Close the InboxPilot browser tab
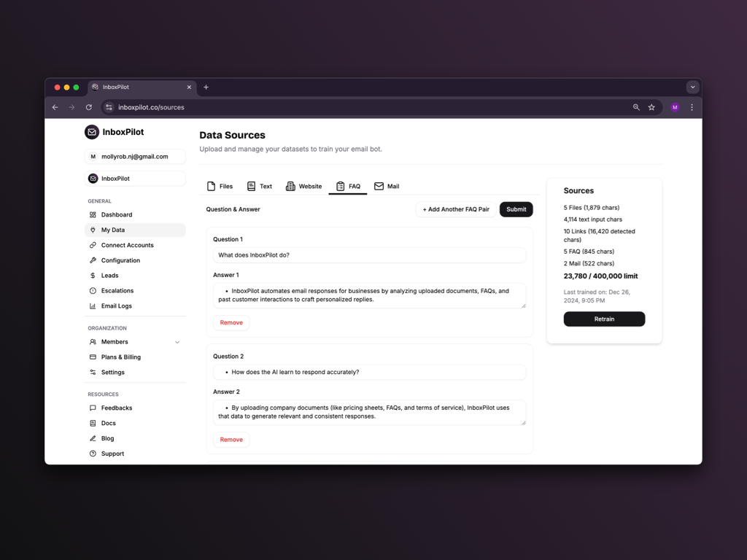 pos(189,87)
